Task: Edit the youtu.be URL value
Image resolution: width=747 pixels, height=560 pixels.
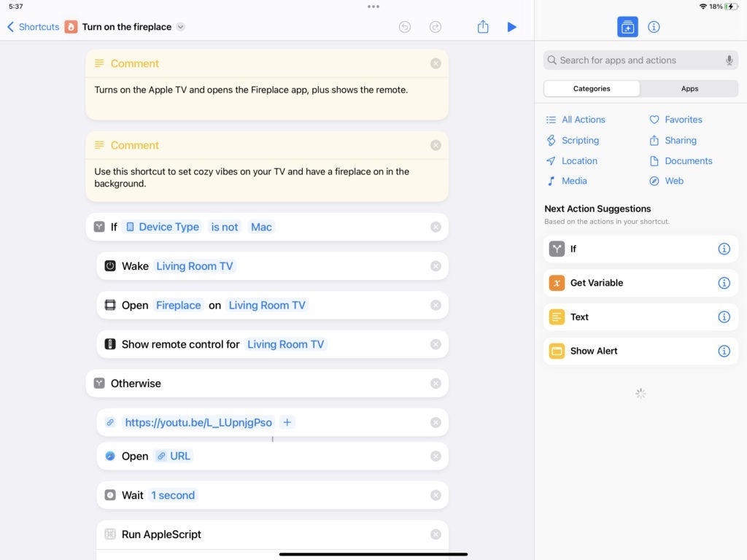Action: tap(198, 422)
